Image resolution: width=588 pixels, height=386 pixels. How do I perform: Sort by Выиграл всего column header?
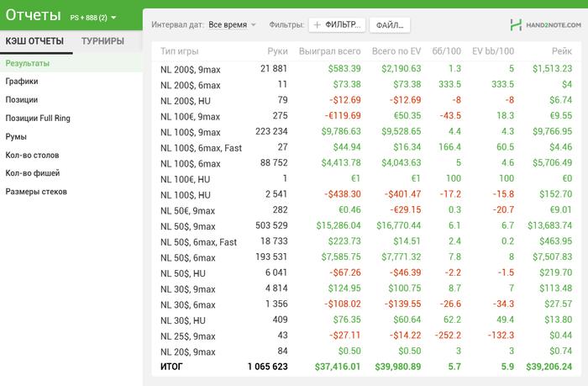[332, 51]
